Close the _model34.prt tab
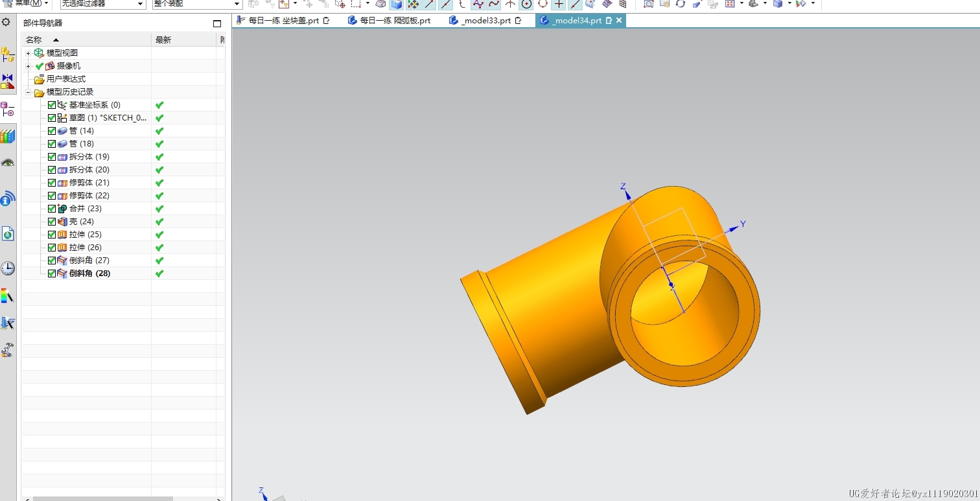Image resolution: width=980 pixels, height=501 pixels. tap(619, 20)
